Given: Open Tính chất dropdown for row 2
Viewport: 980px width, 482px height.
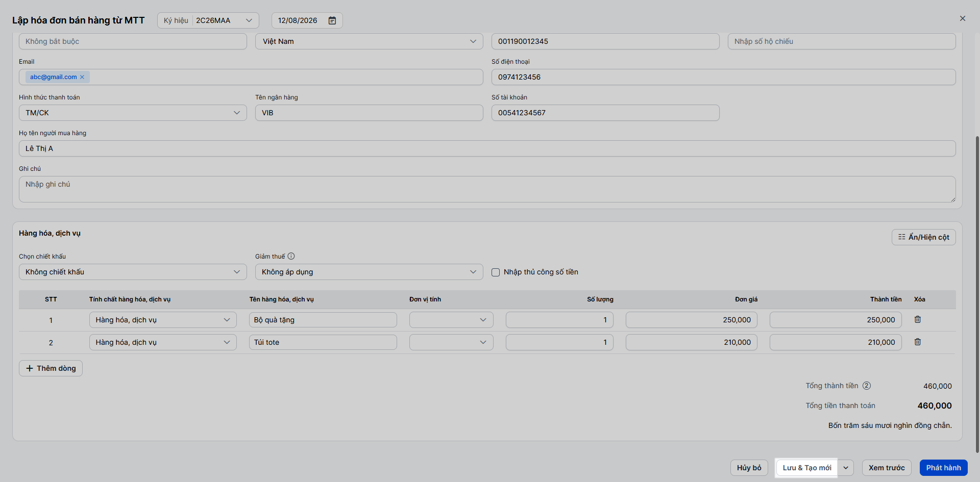Looking at the screenshot, I should (x=163, y=342).
